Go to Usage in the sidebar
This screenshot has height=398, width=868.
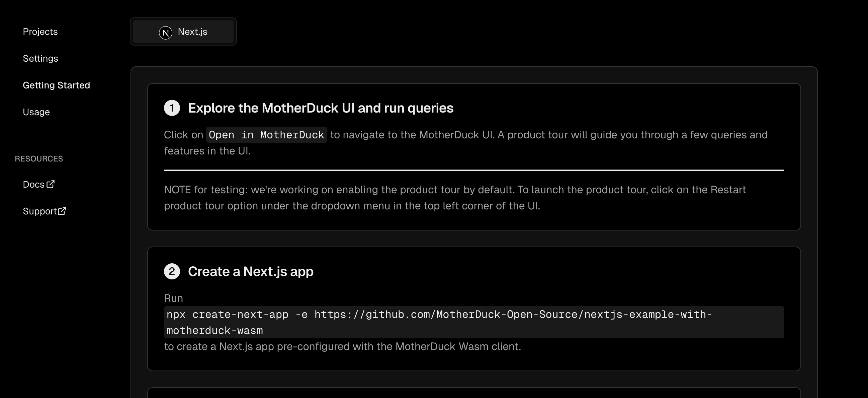coord(36,112)
